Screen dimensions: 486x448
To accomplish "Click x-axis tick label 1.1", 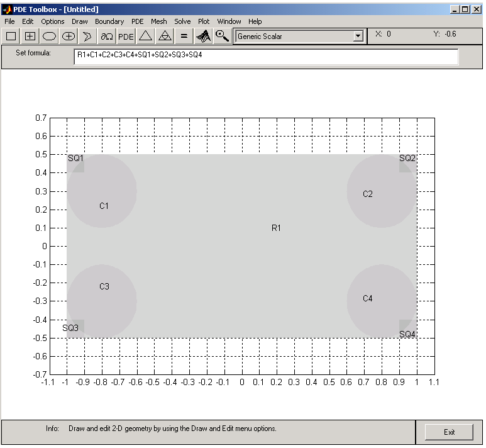I will click(434, 382).
